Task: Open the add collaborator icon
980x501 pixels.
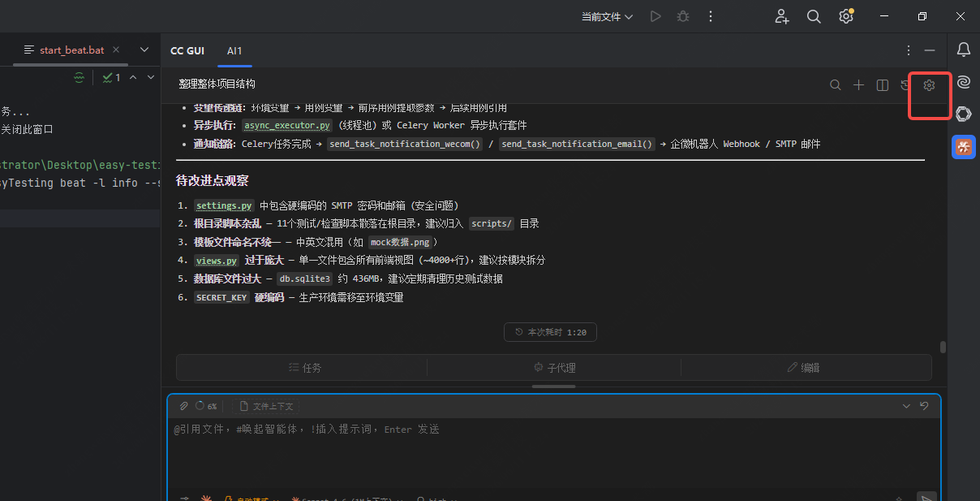Action: (782, 16)
